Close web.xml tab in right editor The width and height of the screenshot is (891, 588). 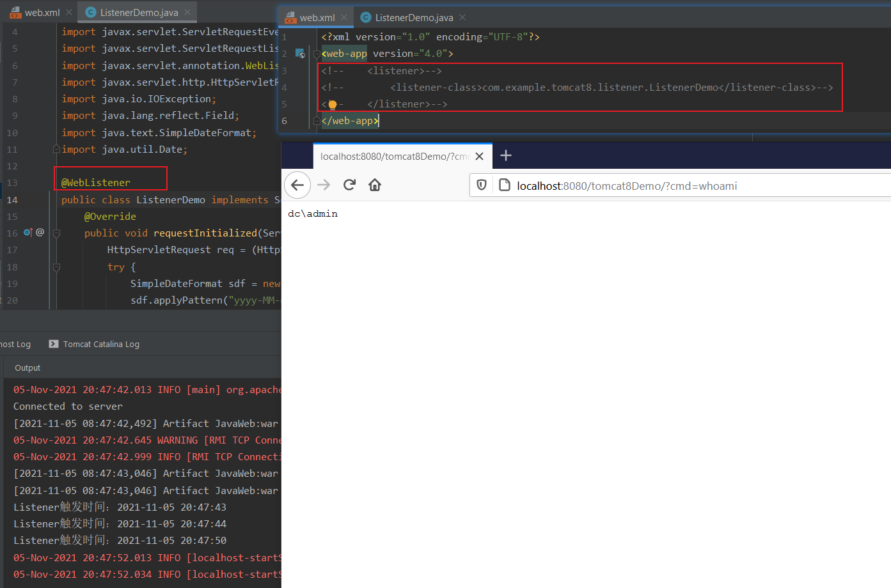coord(344,17)
